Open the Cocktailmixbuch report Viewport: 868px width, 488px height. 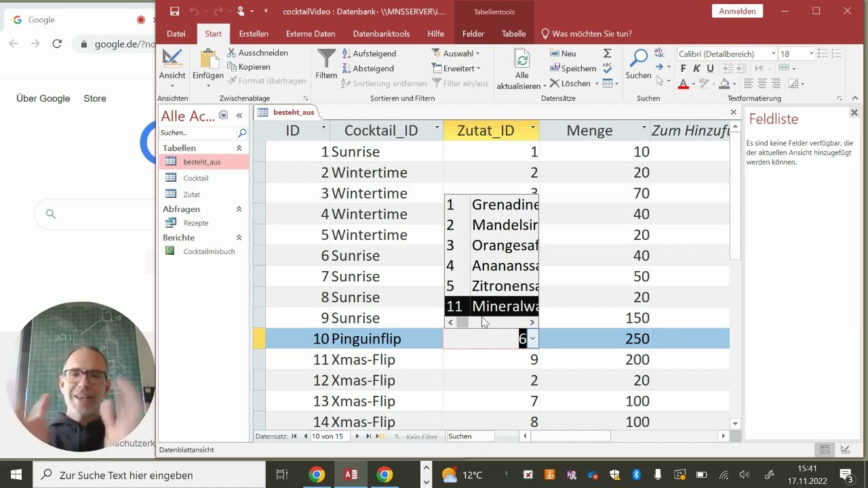(x=209, y=251)
